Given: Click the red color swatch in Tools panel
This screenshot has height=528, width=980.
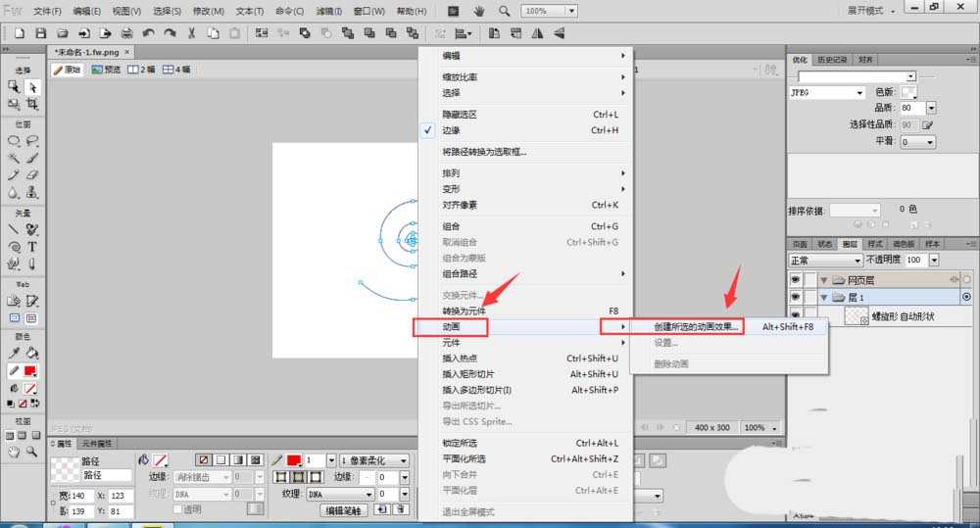Looking at the screenshot, I should [x=29, y=371].
